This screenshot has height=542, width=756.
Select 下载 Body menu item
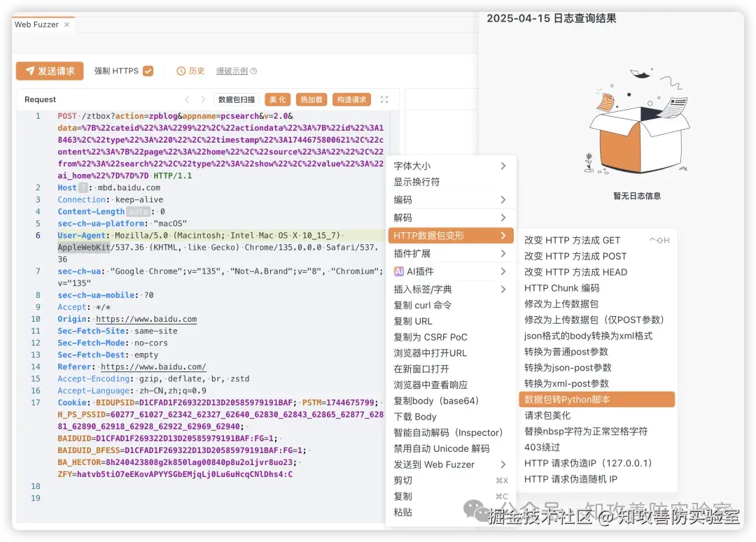pos(451,416)
